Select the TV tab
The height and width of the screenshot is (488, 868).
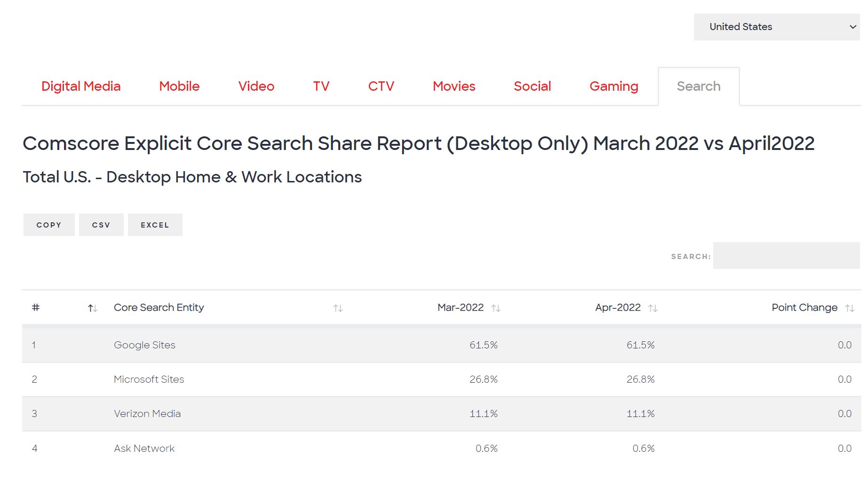click(x=321, y=86)
